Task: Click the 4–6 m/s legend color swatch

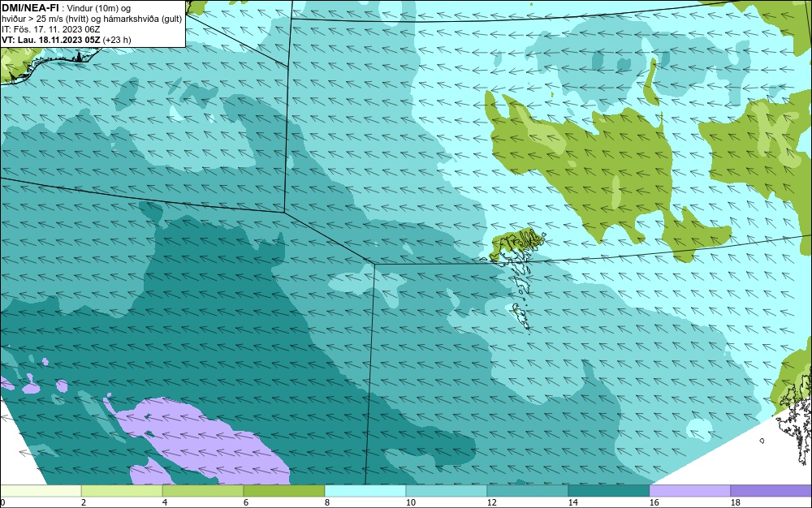Action: tap(203, 490)
